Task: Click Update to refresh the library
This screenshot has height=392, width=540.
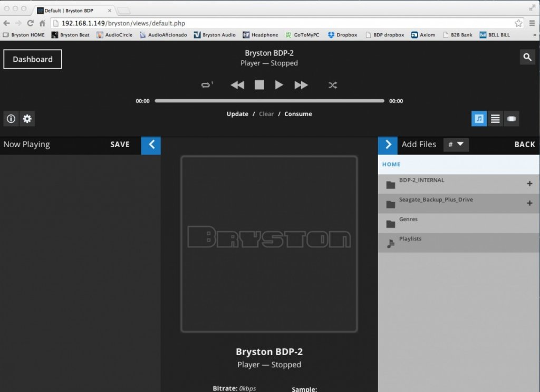Action: click(x=237, y=114)
